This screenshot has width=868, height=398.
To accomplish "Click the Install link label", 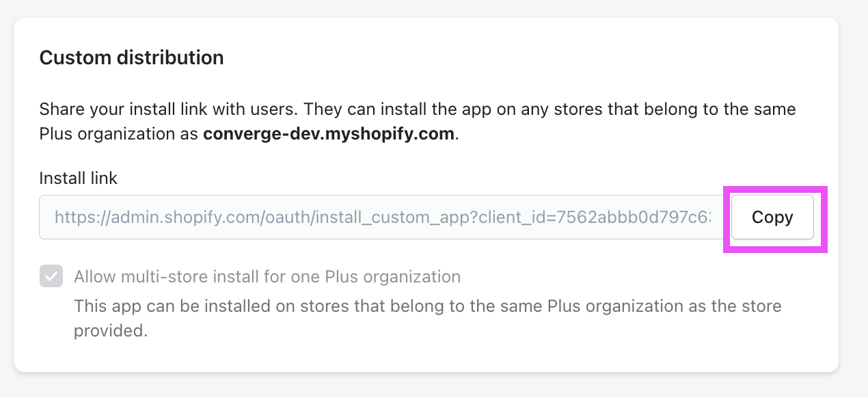I will (78, 178).
